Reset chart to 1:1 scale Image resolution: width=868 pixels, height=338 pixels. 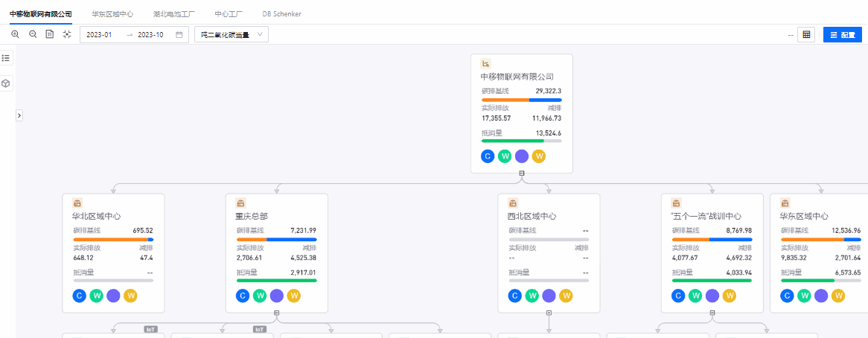pos(49,34)
